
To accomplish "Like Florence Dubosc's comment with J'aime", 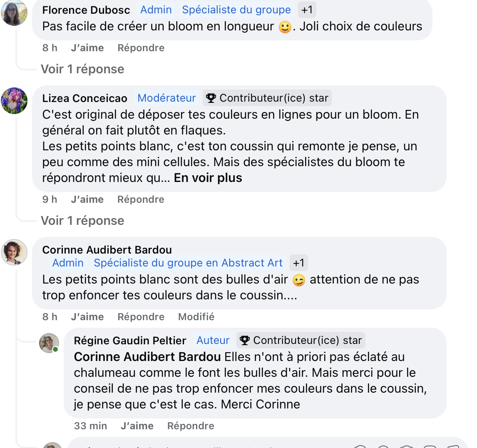I will (87, 48).
